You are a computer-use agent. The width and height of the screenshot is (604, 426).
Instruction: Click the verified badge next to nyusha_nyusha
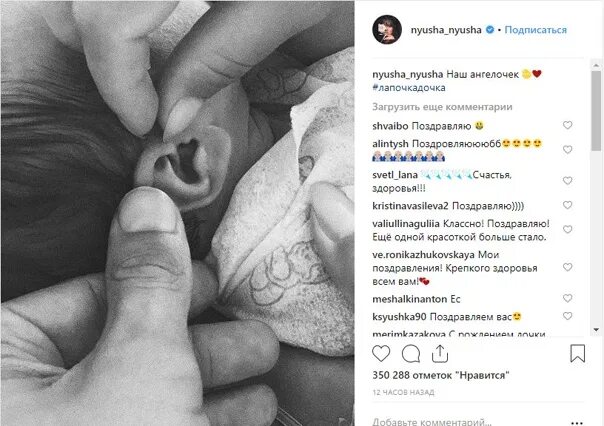point(490,30)
